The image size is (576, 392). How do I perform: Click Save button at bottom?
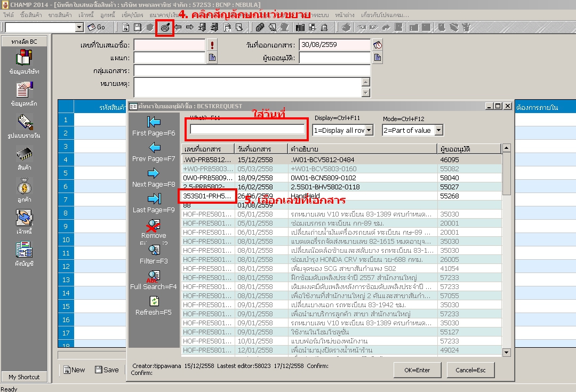point(107,370)
